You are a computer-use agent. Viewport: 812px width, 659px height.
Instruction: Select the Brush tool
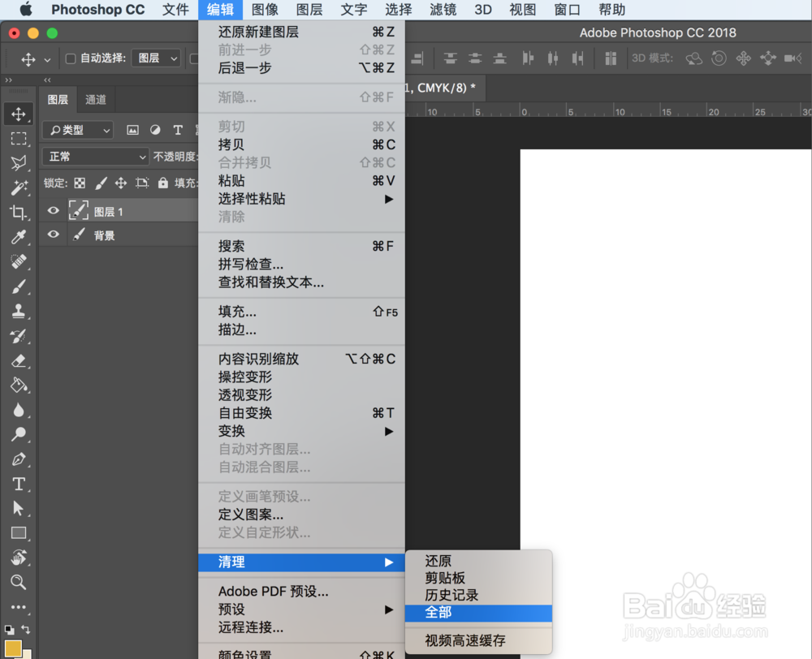19,286
